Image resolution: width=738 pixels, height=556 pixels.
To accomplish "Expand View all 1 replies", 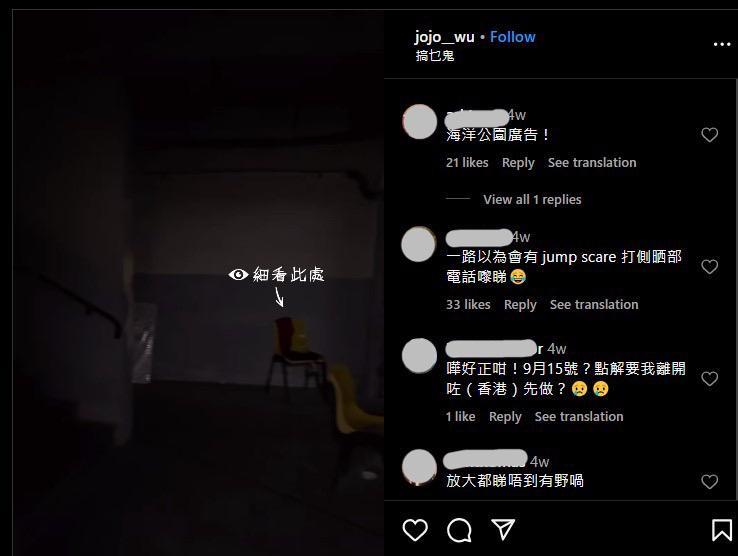I will [x=532, y=200].
